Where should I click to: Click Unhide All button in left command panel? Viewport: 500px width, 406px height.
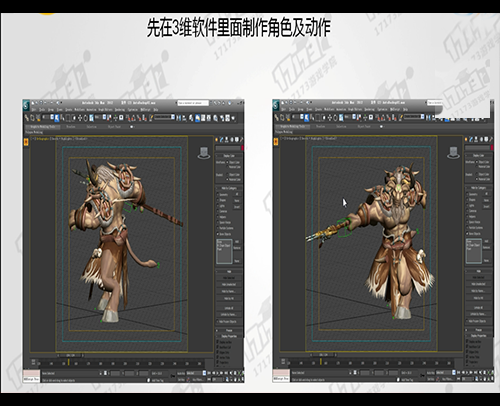point(229,308)
